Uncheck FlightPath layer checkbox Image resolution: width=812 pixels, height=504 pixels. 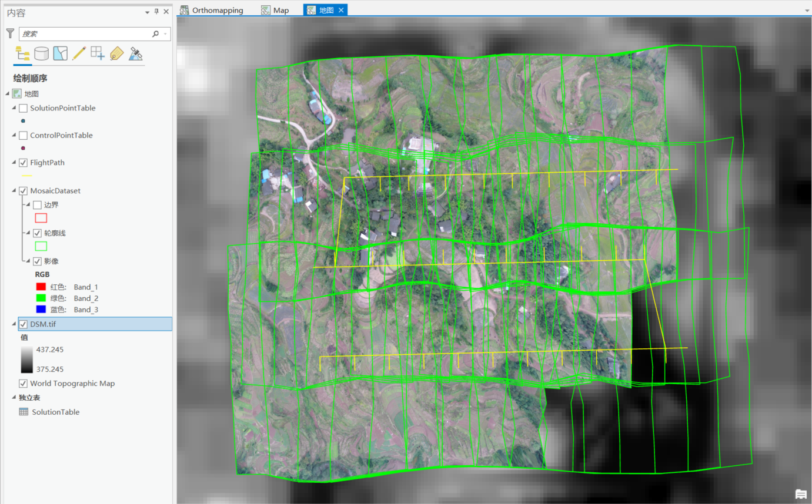(x=24, y=163)
